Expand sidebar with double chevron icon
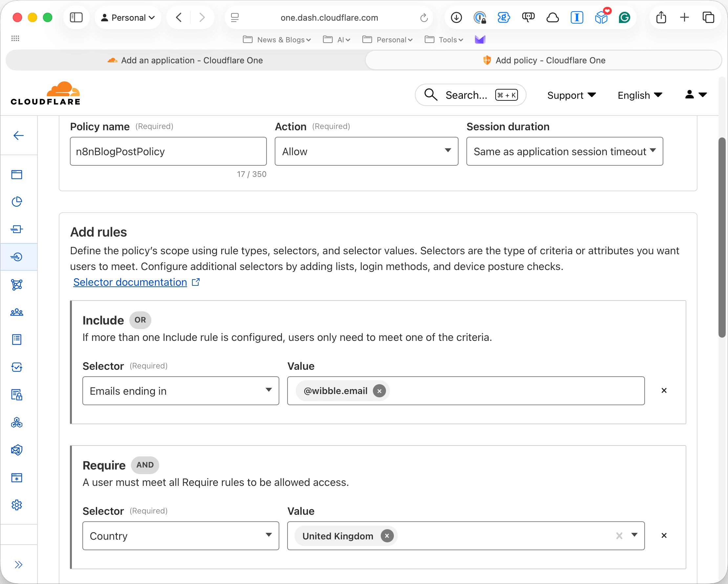Image resolution: width=728 pixels, height=584 pixels. click(x=18, y=564)
